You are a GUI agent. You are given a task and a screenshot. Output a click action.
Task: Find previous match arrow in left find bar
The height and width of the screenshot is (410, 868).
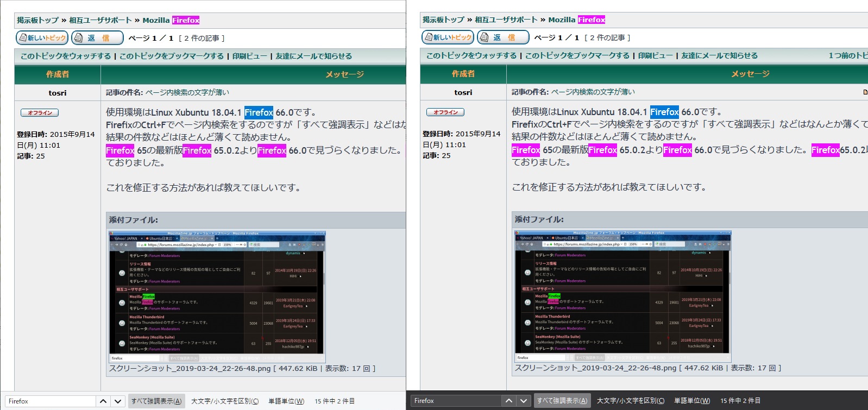103,401
